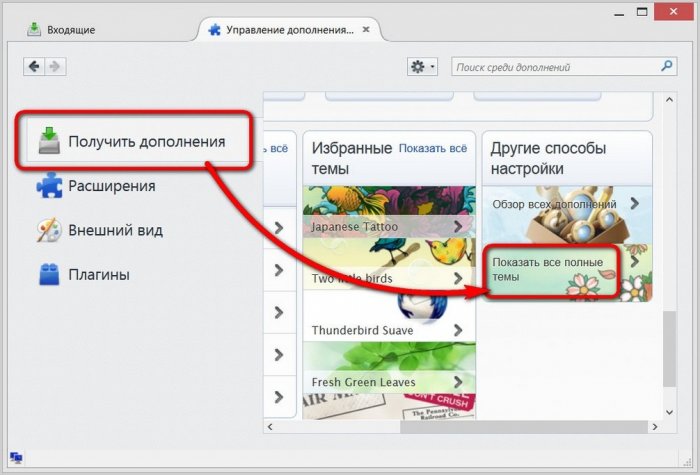Type in the add-ons search field

click(555, 67)
